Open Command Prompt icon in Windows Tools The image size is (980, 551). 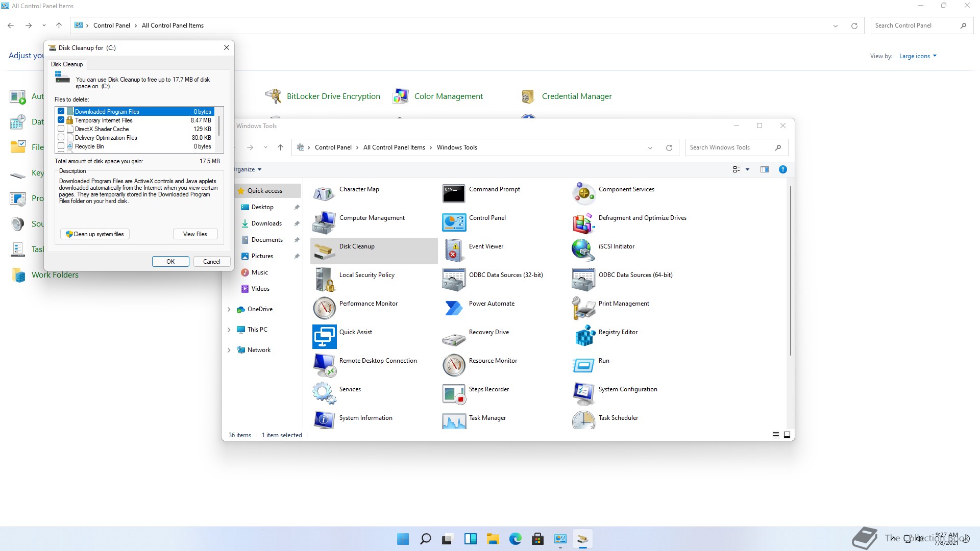[x=454, y=194]
